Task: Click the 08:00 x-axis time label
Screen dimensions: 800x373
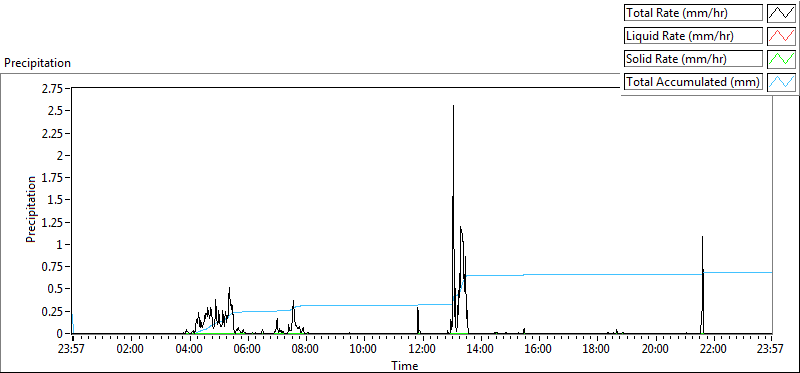Action: coord(305,350)
